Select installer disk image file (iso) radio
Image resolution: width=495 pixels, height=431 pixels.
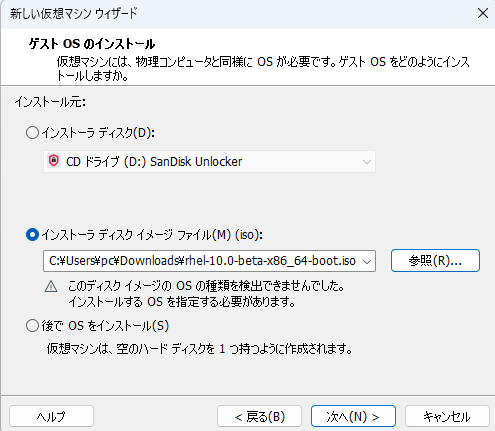pos(32,235)
